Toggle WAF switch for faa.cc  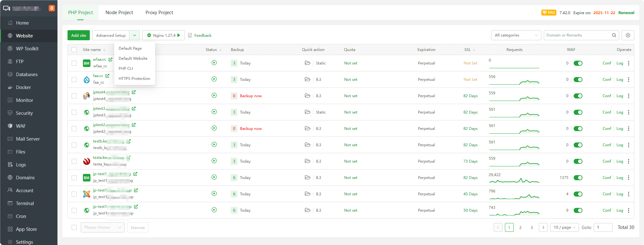(x=578, y=80)
